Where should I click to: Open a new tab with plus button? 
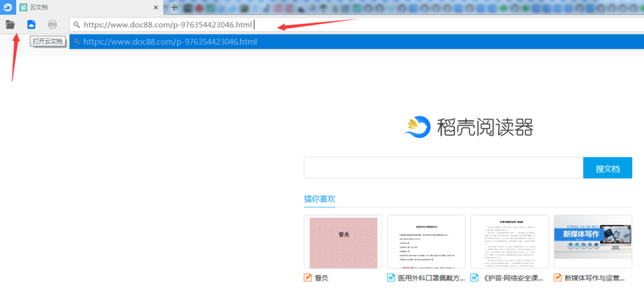174,7
